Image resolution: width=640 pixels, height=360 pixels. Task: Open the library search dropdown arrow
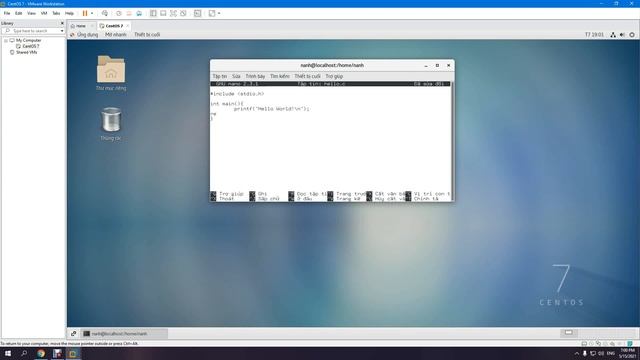click(62, 31)
